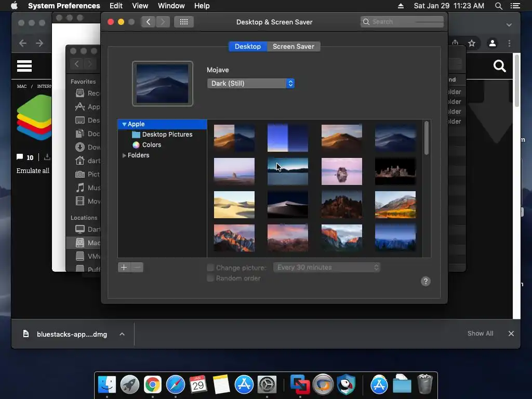Viewport: 532px width, 399px height.
Task: Open Launchpad from the Dock
Action: (129, 384)
